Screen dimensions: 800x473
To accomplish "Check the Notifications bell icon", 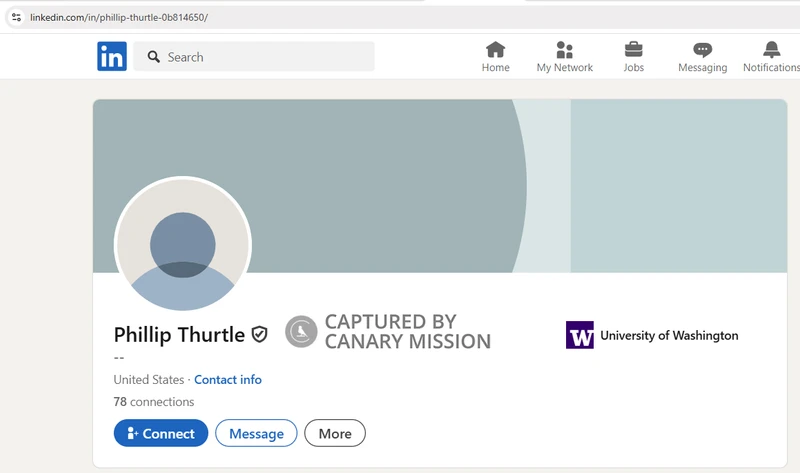I will [771, 50].
